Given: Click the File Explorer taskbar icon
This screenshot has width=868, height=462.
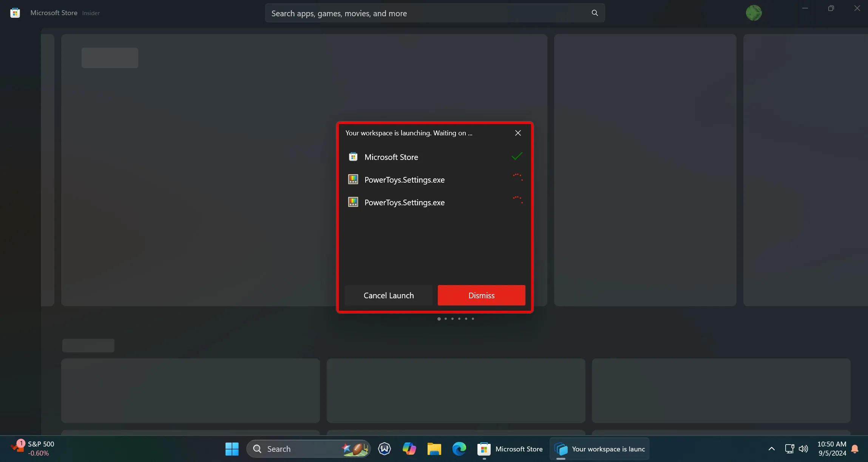Looking at the screenshot, I should point(435,449).
